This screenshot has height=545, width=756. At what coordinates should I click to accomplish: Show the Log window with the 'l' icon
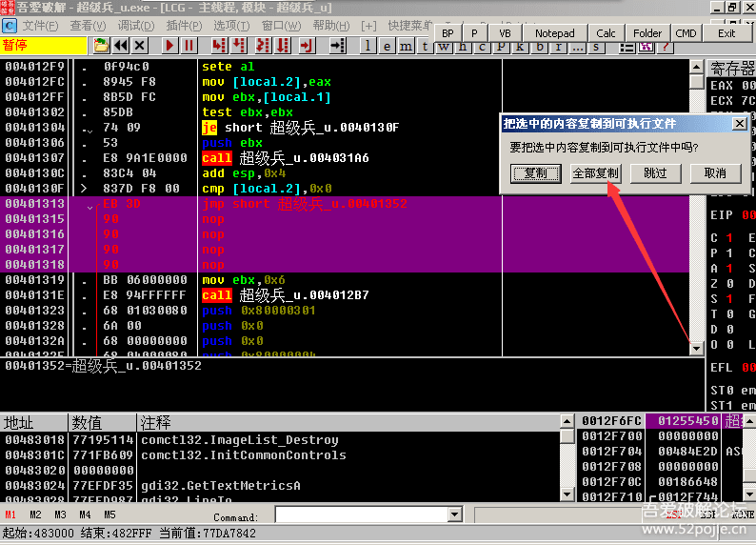click(368, 46)
